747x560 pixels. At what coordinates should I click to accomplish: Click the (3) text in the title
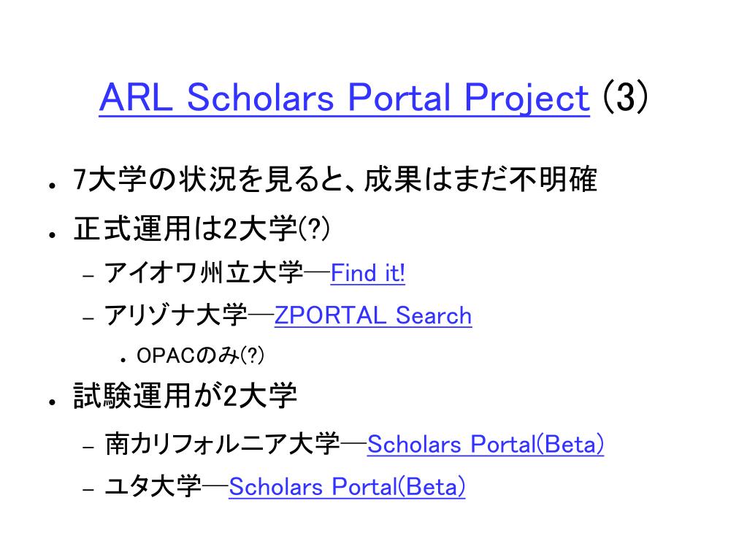(626, 96)
